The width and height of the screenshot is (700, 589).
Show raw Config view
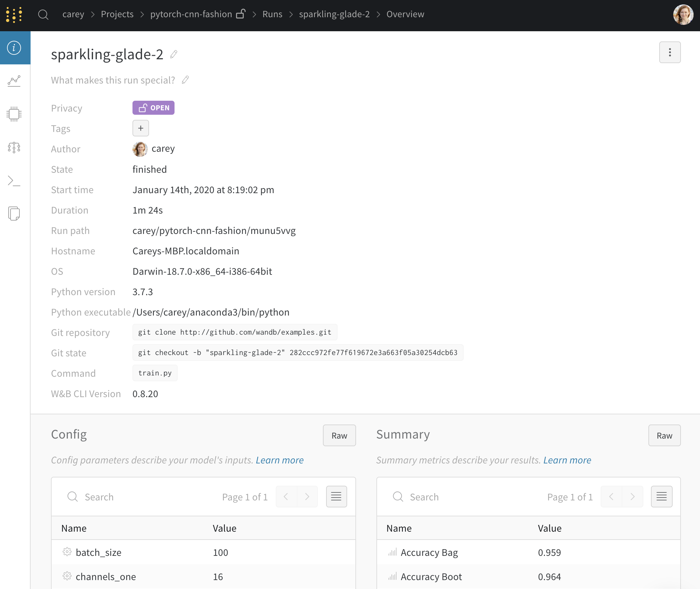[339, 435]
